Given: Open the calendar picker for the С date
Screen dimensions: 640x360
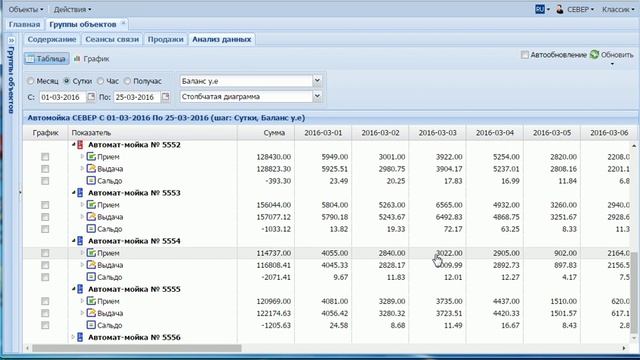Looking at the screenshot, I should (x=91, y=97).
